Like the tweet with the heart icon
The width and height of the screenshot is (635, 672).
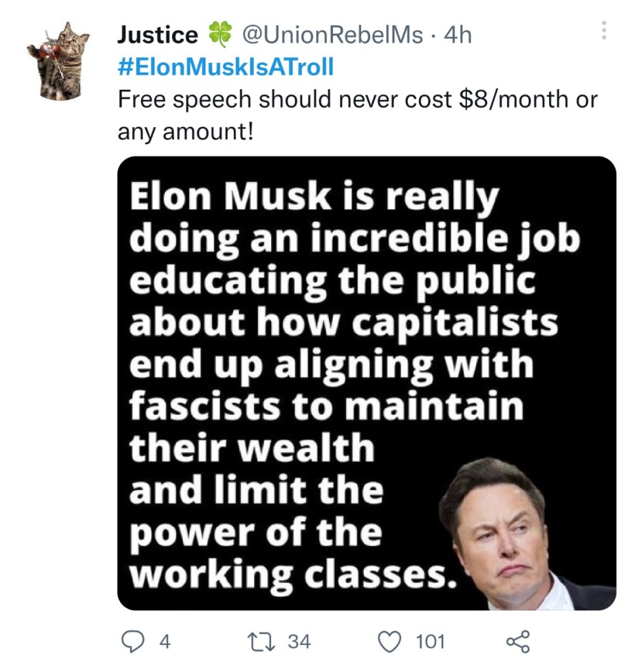click(391, 640)
